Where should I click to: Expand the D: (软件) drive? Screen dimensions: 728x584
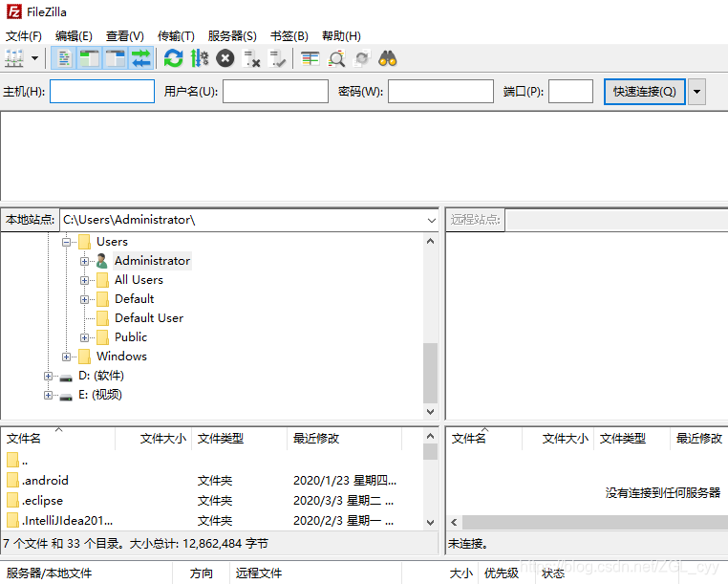(49, 376)
